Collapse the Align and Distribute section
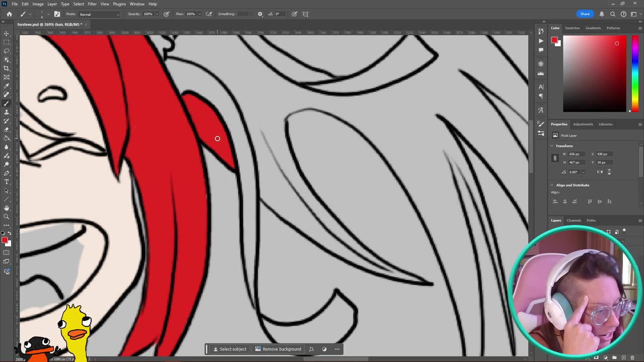This screenshot has height=362, width=644. pos(552,185)
